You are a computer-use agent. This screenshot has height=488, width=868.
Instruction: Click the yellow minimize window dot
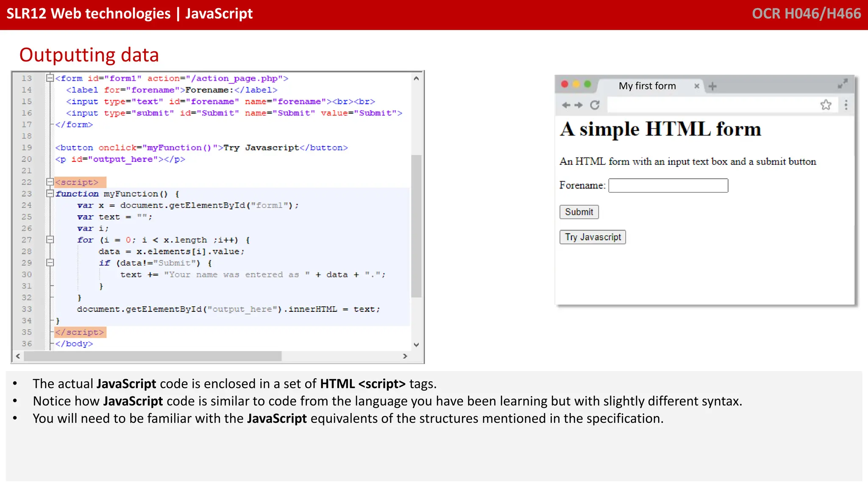(x=576, y=84)
